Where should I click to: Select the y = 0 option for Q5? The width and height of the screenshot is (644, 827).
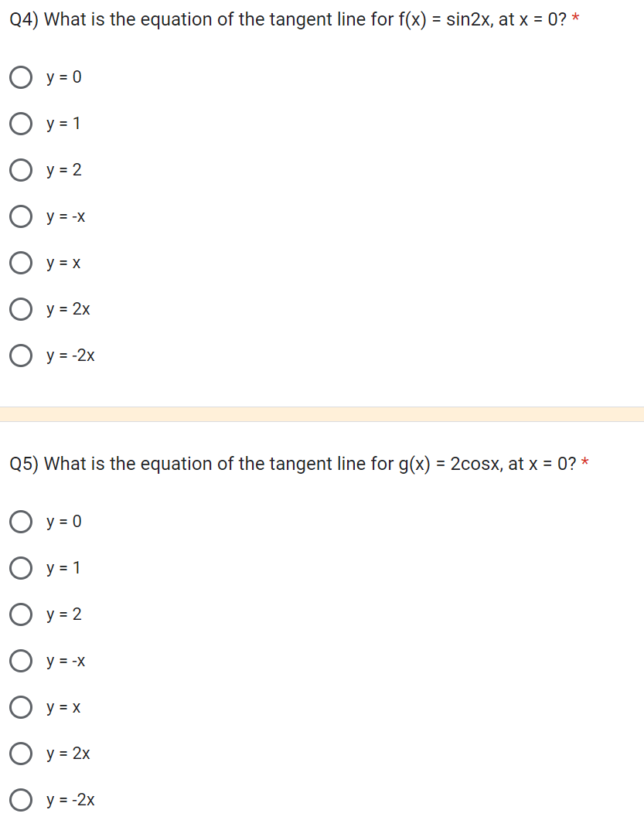21,522
